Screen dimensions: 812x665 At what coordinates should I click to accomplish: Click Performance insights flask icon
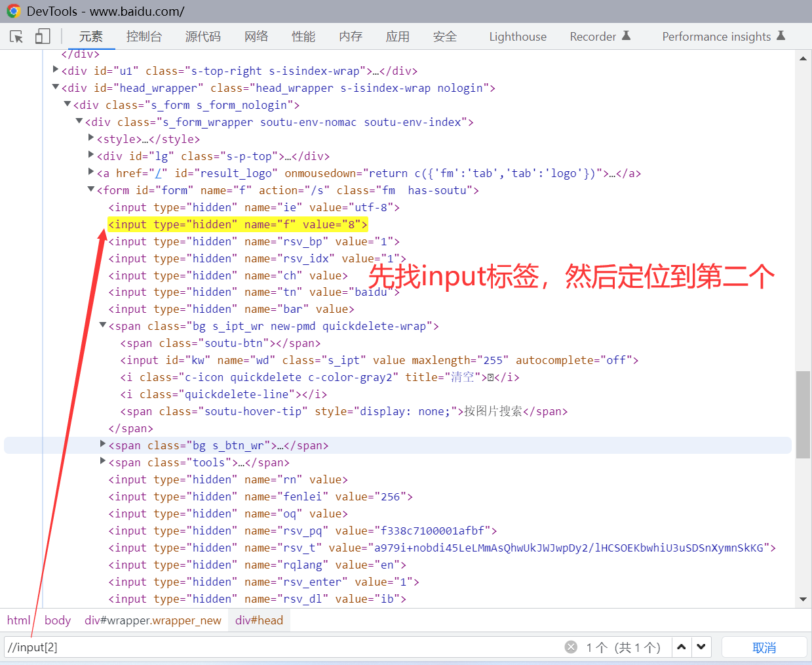[781, 35]
